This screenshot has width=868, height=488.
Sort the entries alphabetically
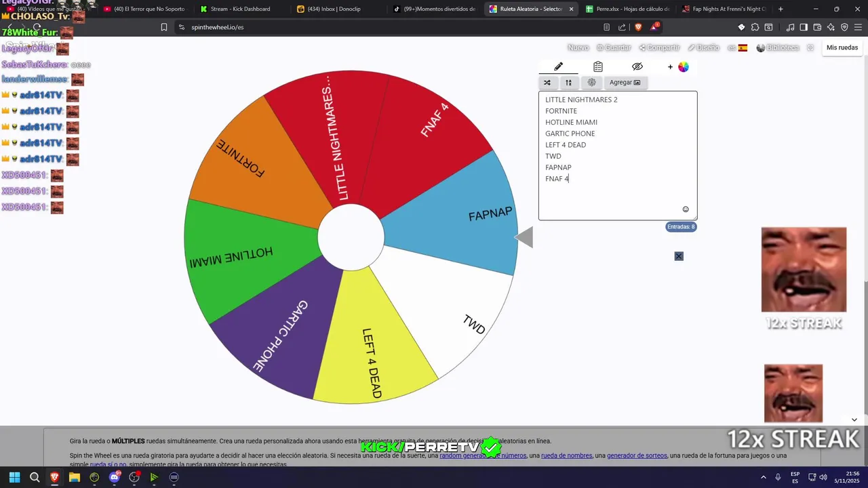point(568,83)
